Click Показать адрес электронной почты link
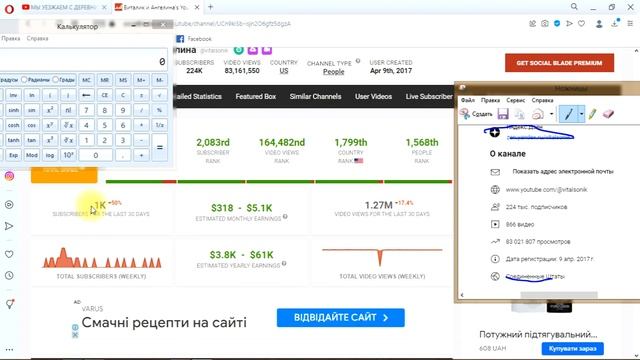Image resolution: width=640 pixels, height=360 pixels. click(563, 171)
